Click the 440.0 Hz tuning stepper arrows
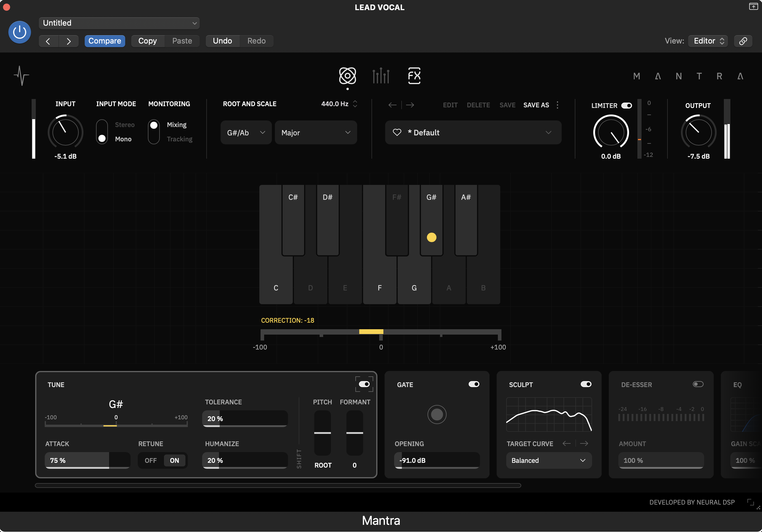Viewport: 762px width, 532px height. [355, 104]
